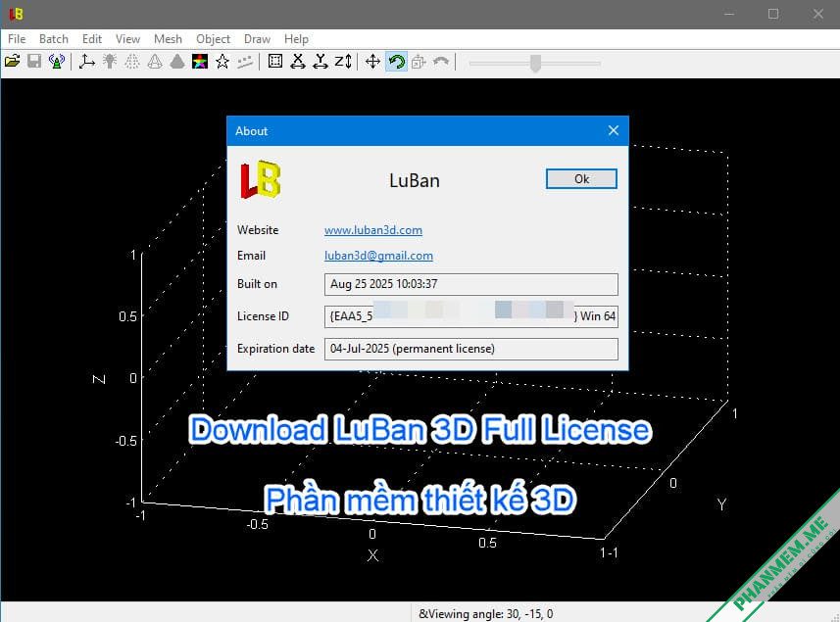Open the www.luban3d.com website link
Image resolution: width=840 pixels, height=622 pixels.
point(373,230)
